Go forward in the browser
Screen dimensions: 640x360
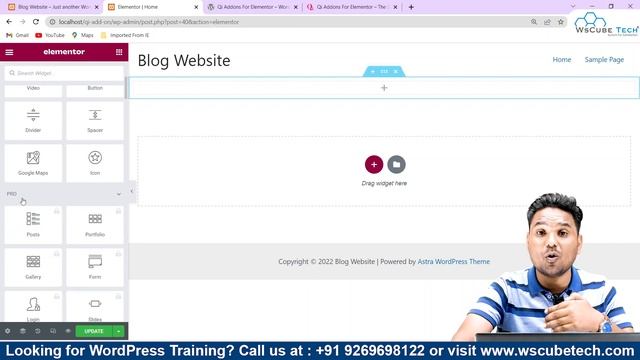click(22, 22)
